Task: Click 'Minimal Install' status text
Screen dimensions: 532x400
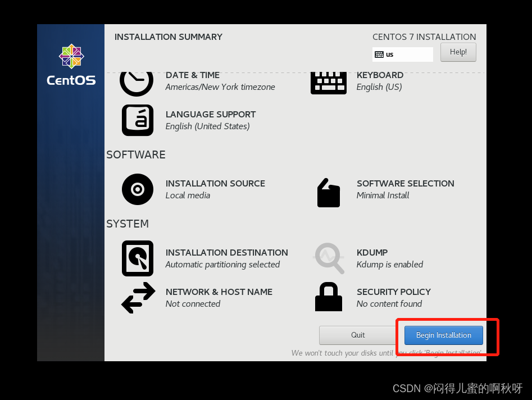Action: tap(383, 196)
